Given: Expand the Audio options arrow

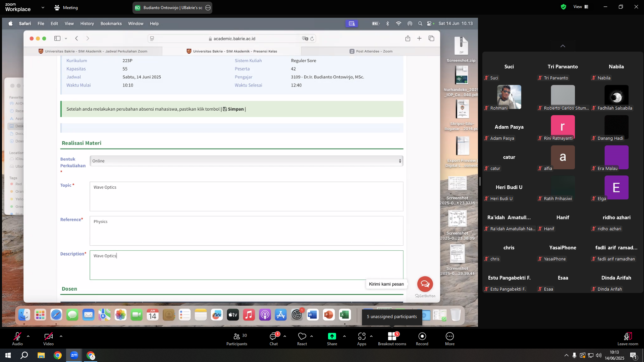Looking at the screenshot, I should click(28, 336).
